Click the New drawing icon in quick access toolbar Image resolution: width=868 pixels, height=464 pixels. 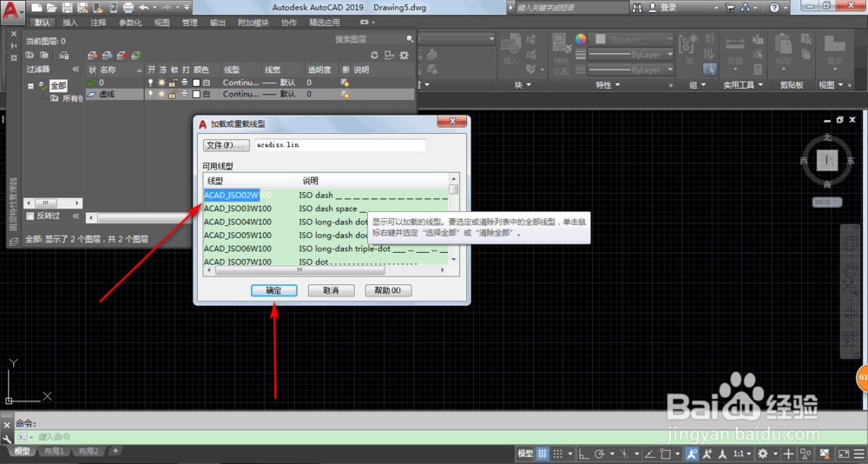pos(36,8)
